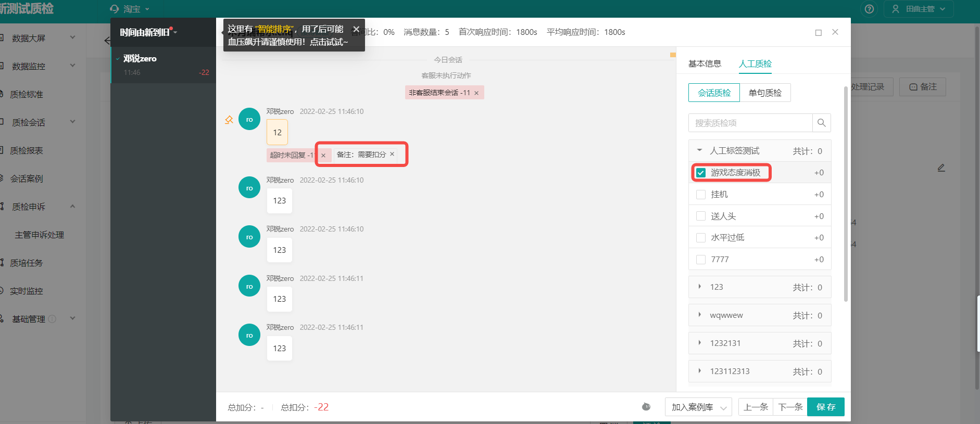Click the search magnifier icon for 质检项
The image size is (980, 424).
(x=821, y=123)
